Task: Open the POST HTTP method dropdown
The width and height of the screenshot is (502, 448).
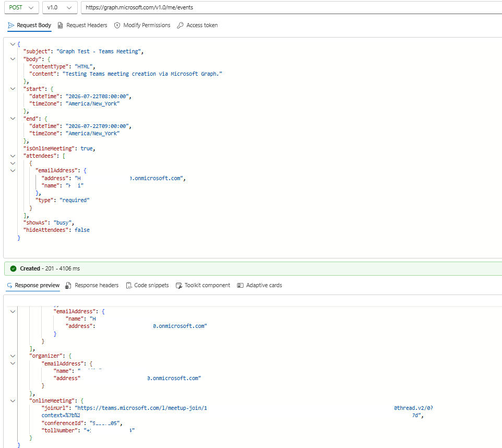Action: (21, 7)
